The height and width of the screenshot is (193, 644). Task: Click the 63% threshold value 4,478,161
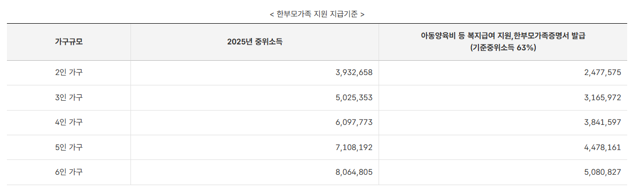[602, 147]
